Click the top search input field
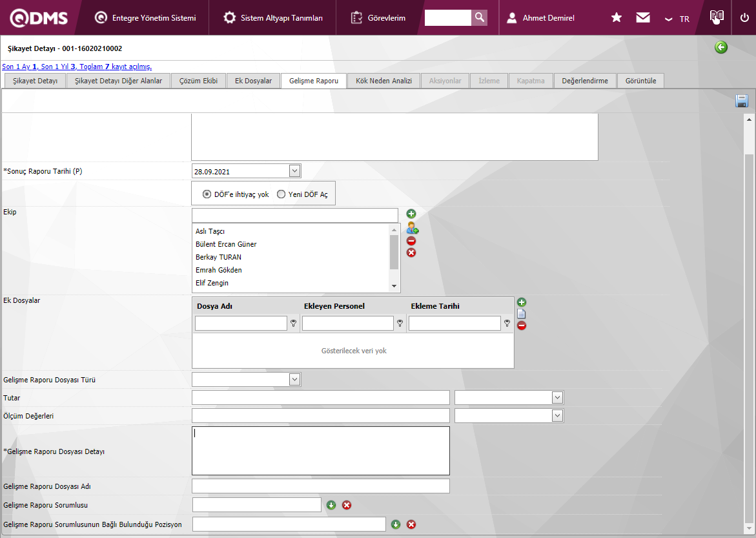The width and height of the screenshot is (756, 538). [448, 17]
